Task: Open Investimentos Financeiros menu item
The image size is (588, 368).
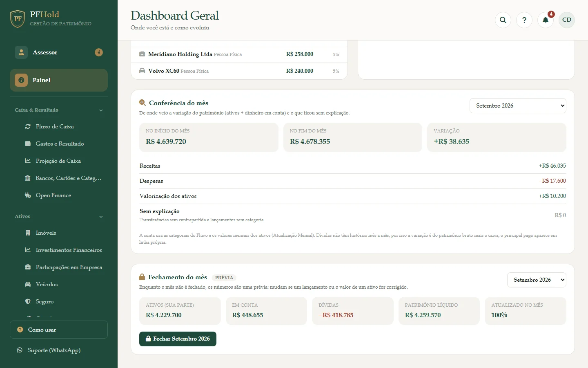Action: (x=59, y=250)
